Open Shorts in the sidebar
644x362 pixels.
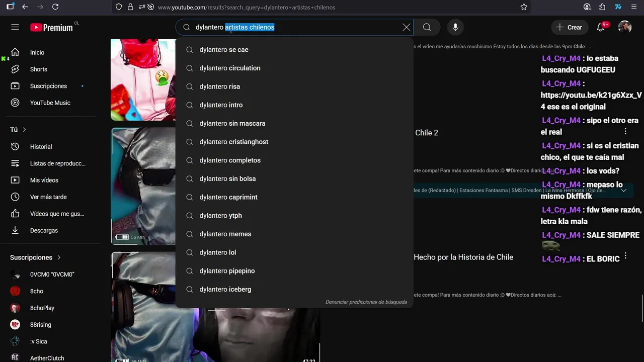pos(50,69)
